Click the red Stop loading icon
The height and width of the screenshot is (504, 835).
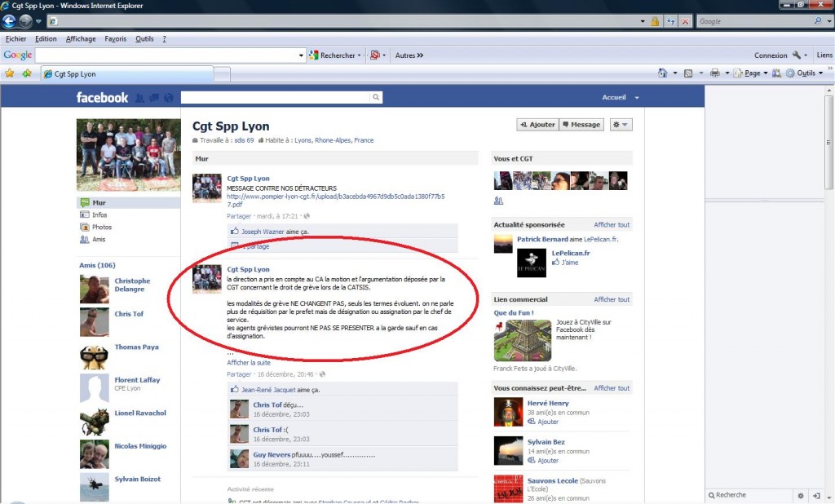[685, 21]
